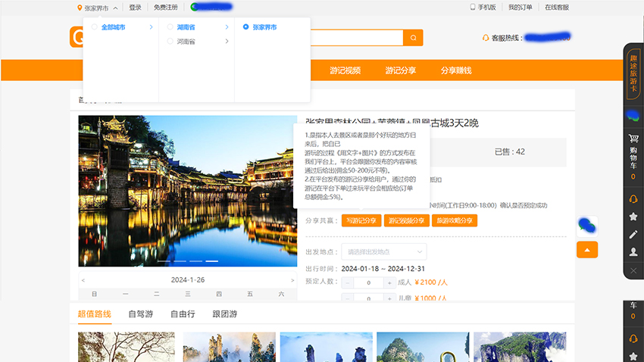Screen dimensions: 644x362
Task: Click the last image carousel indicator bar
Action: pos(213,261)
